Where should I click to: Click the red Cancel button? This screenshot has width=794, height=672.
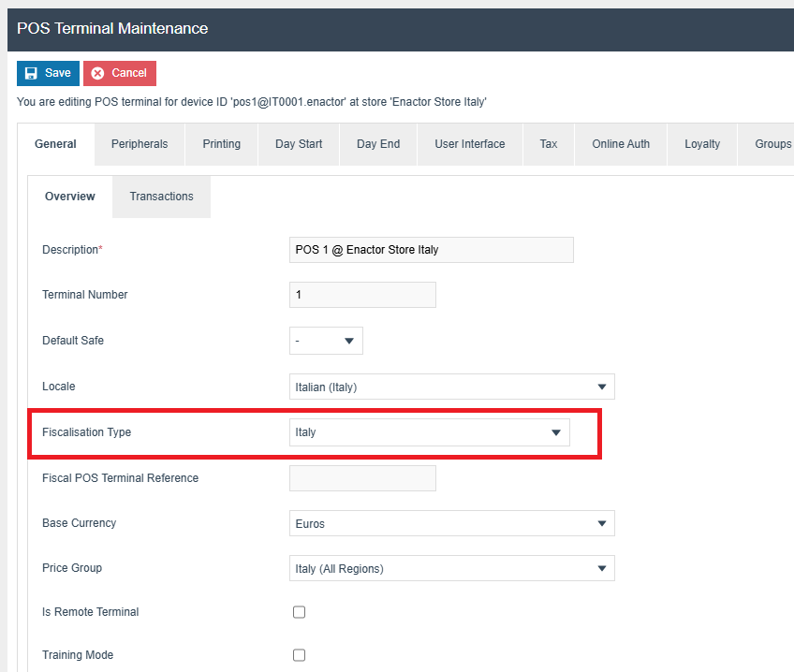120,73
